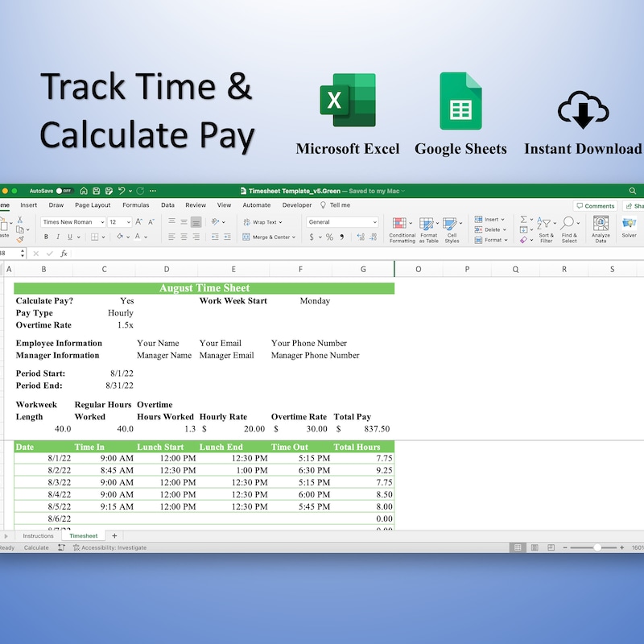The height and width of the screenshot is (644, 644).
Task: Click the Analyze Data icon
Action: click(601, 223)
